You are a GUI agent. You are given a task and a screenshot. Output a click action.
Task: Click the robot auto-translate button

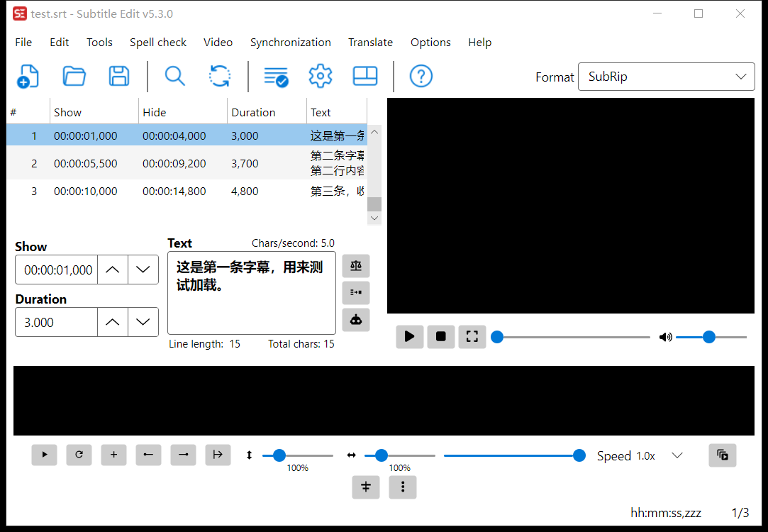coord(356,320)
